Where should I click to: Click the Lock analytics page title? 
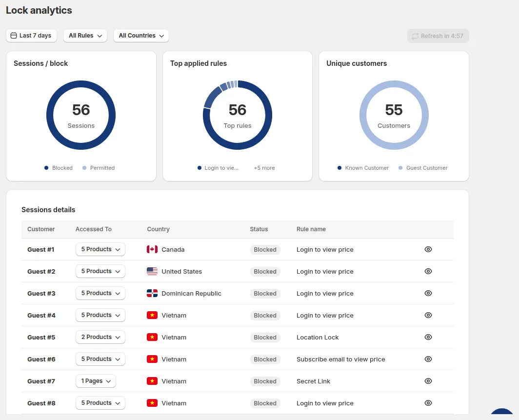click(x=39, y=10)
